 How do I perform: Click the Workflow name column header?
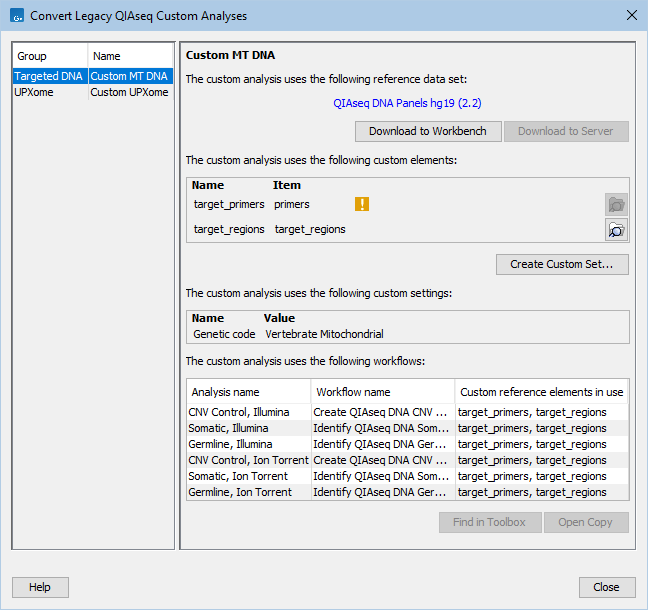pos(383,392)
